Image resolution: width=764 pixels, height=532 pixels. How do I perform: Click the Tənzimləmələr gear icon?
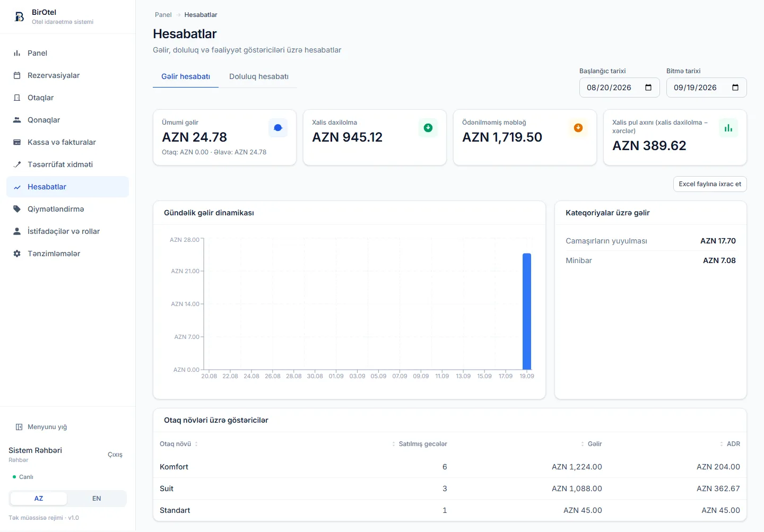coord(17,254)
